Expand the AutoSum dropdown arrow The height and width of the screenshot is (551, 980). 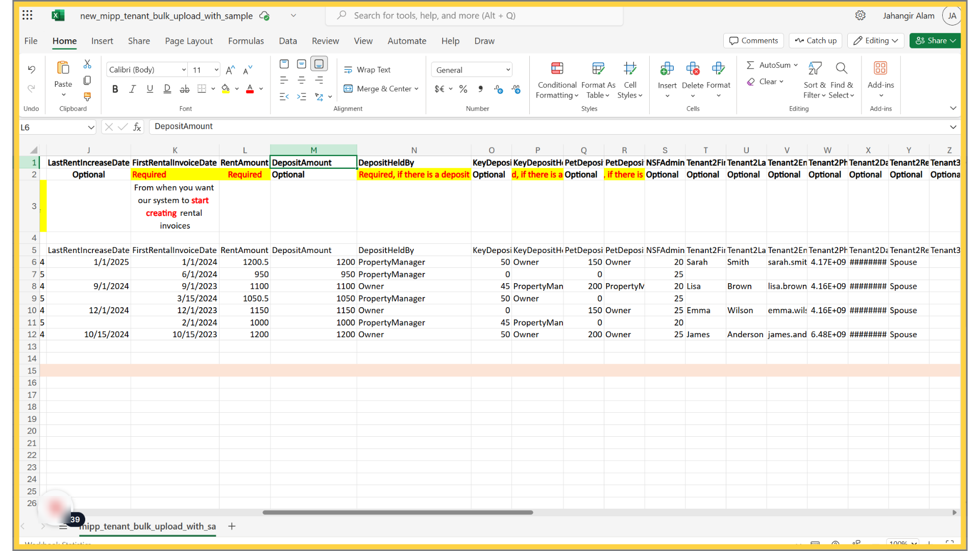pyautogui.click(x=796, y=65)
